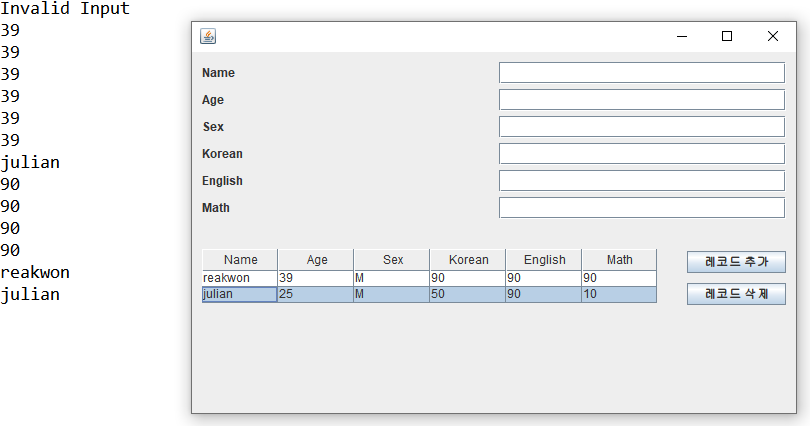Image resolution: width=810 pixels, height=426 pixels.
Task: Minimize the Java window
Action: [682, 36]
